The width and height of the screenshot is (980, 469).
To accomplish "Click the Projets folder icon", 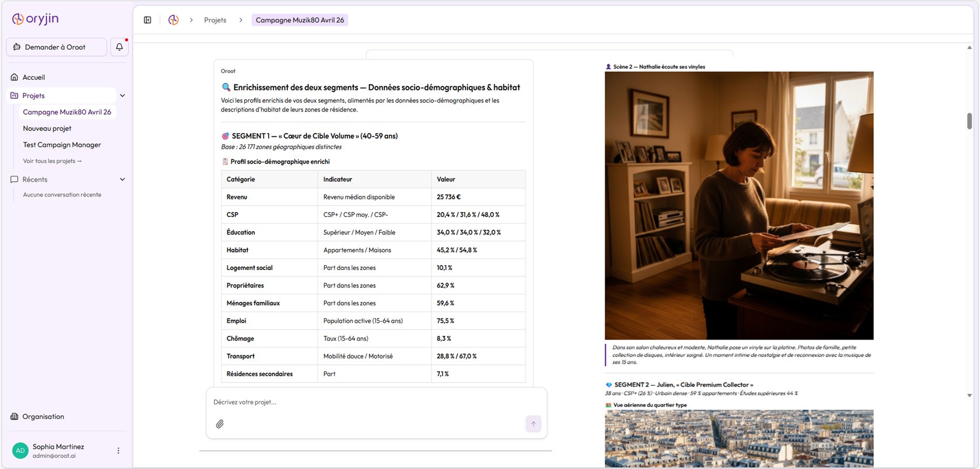I will pyautogui.click(x=14, y=95).
